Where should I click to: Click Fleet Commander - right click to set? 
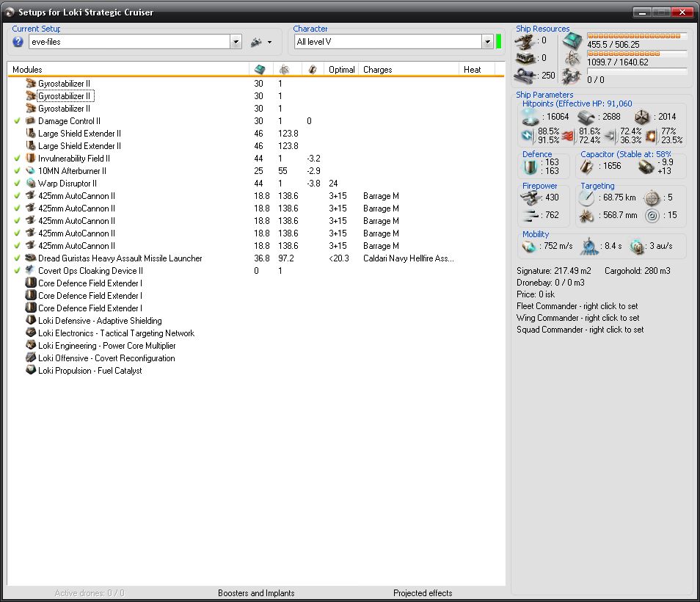coord(577,306)
